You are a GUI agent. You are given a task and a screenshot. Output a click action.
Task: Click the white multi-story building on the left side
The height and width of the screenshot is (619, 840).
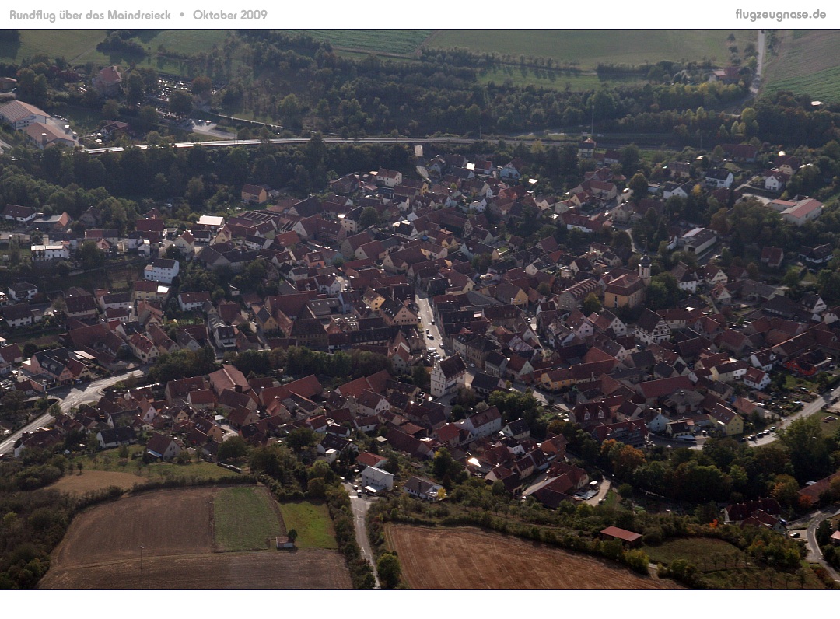click(161, 270)
